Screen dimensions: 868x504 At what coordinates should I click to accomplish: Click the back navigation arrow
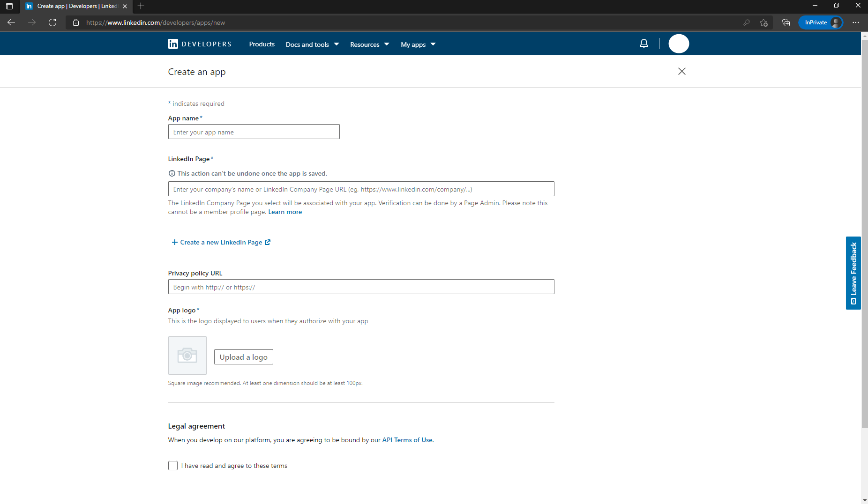click(11, 22)
